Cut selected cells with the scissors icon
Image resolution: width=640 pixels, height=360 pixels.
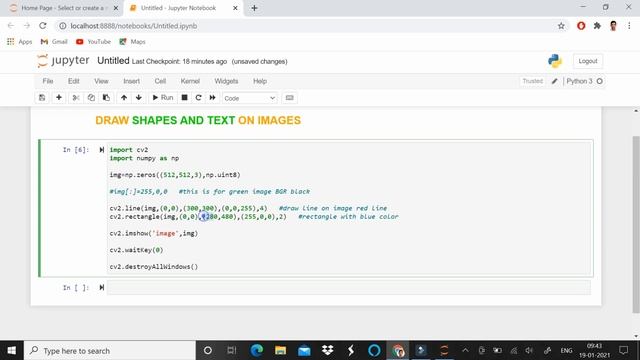pyautogui.click(x=76, y=98)
